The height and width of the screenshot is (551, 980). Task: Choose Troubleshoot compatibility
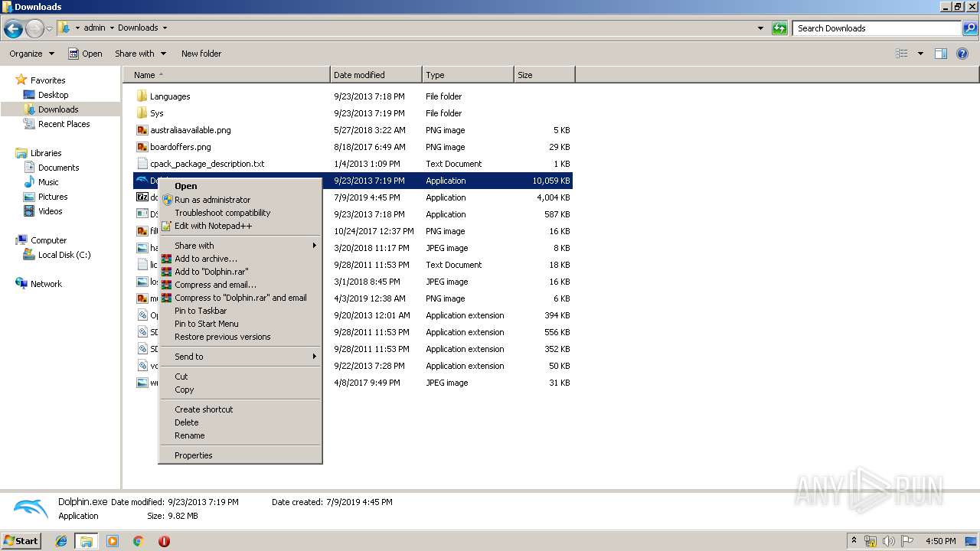tap(240, 213)
